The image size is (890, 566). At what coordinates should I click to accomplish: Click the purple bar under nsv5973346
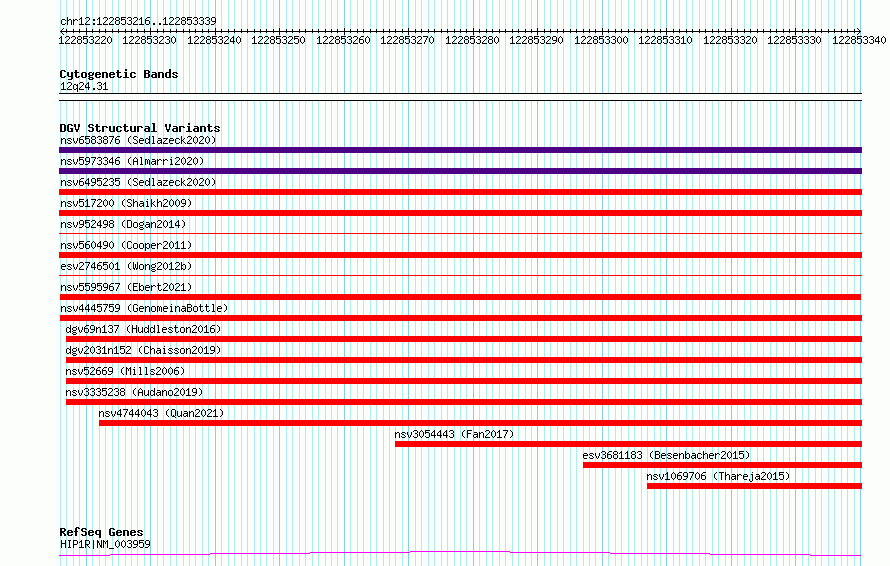[460, 171]
